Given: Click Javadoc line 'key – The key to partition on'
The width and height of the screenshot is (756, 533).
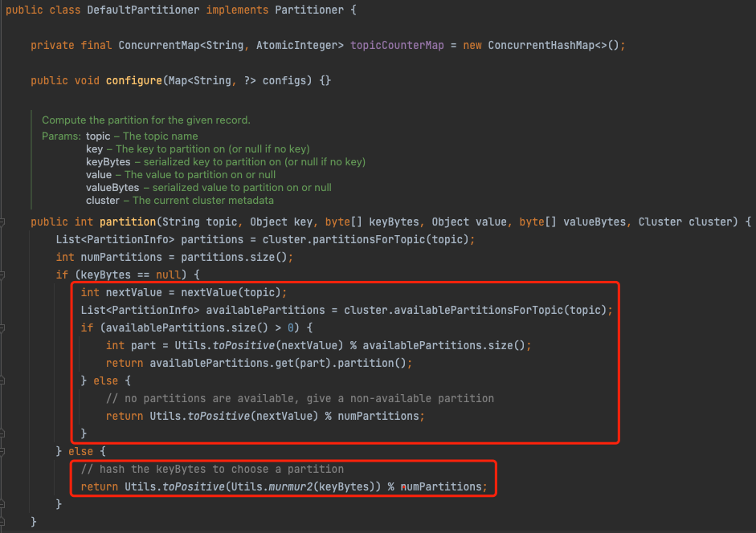Looking at the screenshot, I should tap(198, 149).
